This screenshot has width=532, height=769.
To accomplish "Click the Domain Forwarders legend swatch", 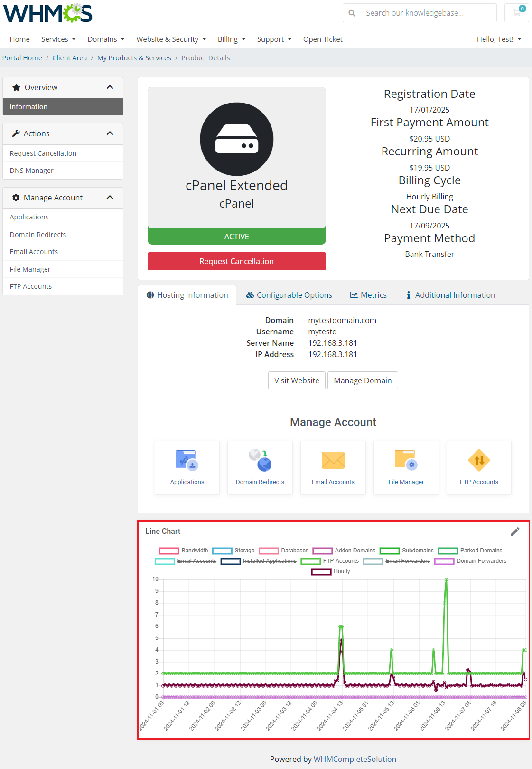I will 444,561.
